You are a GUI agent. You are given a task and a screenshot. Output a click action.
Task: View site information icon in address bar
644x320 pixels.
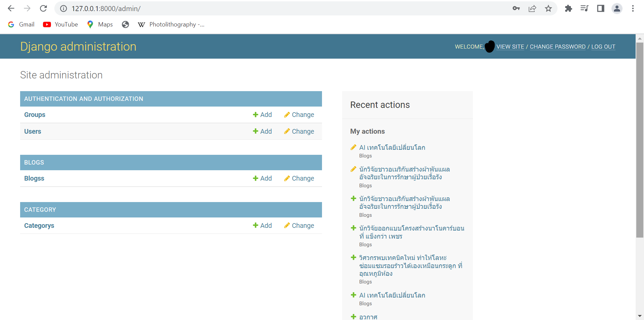[x=63, y=8]
